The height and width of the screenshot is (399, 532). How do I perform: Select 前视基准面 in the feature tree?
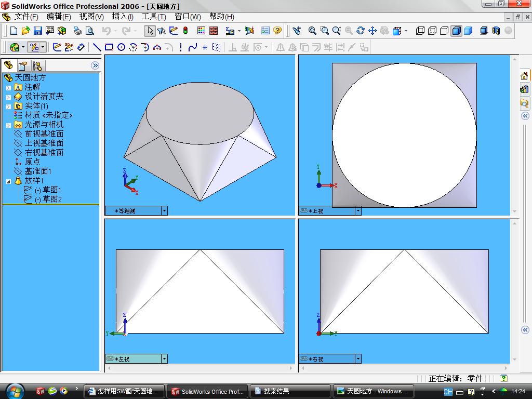click(x=44, y=134)
